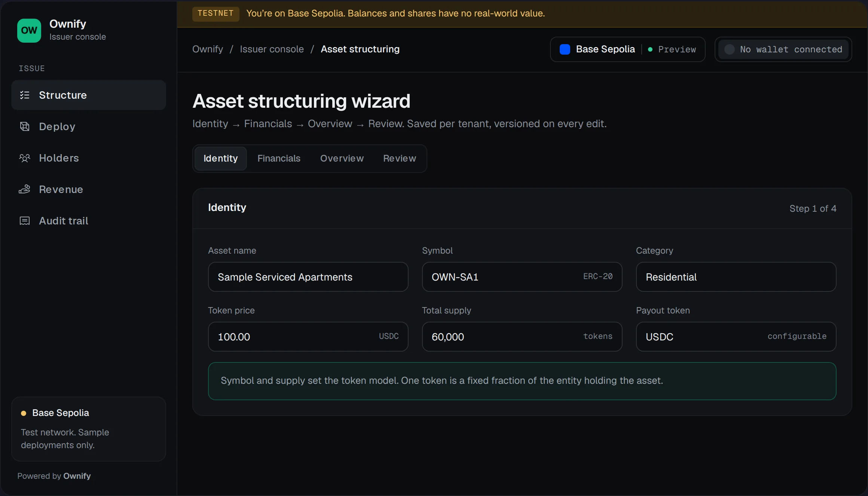Click the Total supply 60,000 field
Viewport: 868px width, 496px height.
point(522,337)
